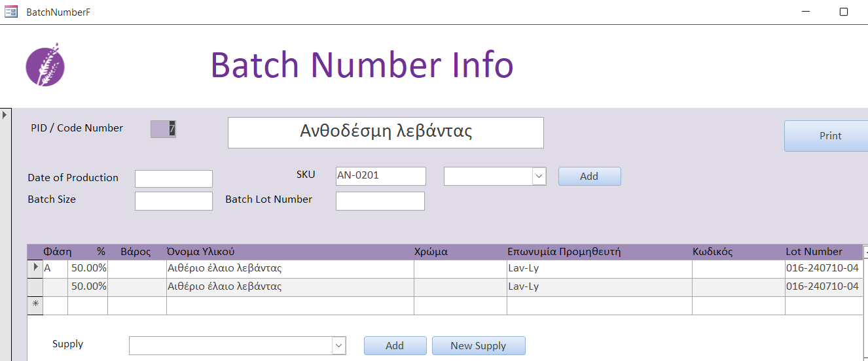The height and width of the screenshot is (361, 868).
Task: Open the Supply combo box dropdown
Action: (x=338, y=345)
